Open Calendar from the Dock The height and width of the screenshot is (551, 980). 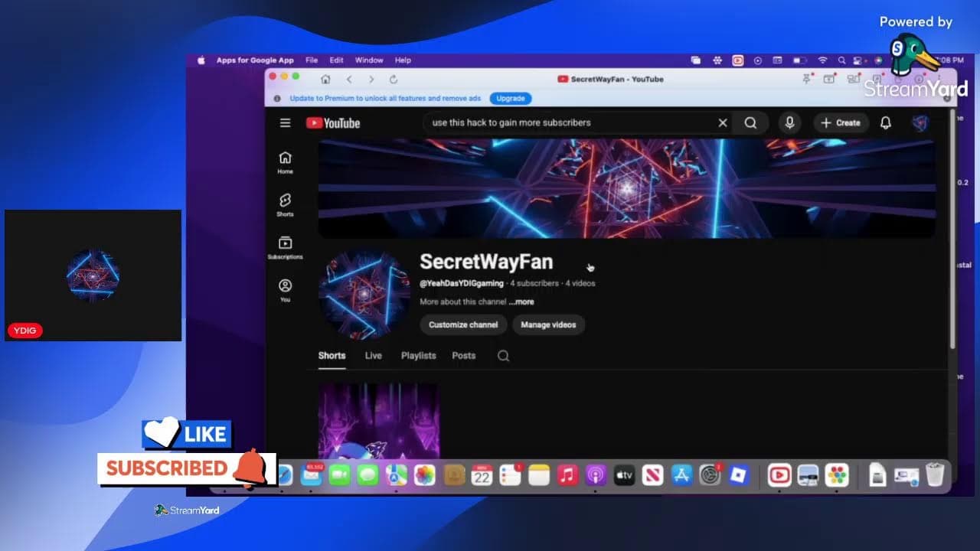tap(482, 474)
